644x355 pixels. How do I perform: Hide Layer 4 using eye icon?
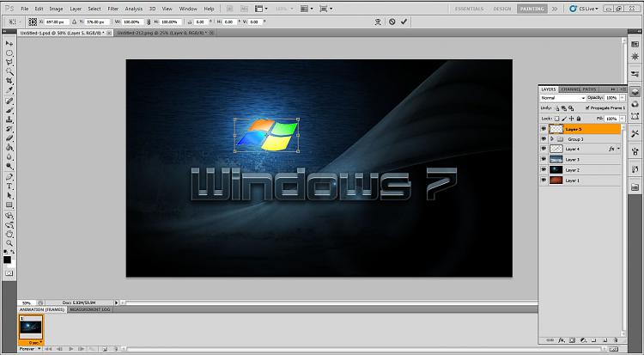(544, 149)
